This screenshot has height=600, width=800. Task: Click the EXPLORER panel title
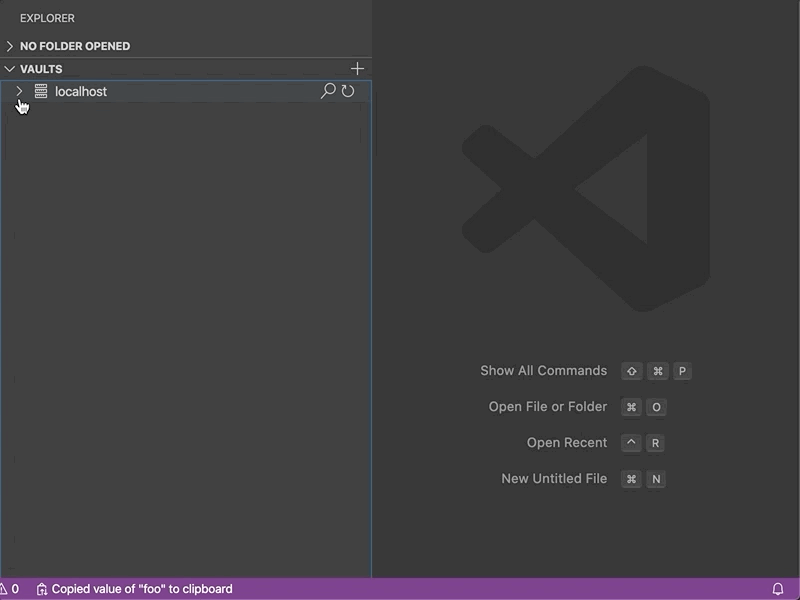47,18
